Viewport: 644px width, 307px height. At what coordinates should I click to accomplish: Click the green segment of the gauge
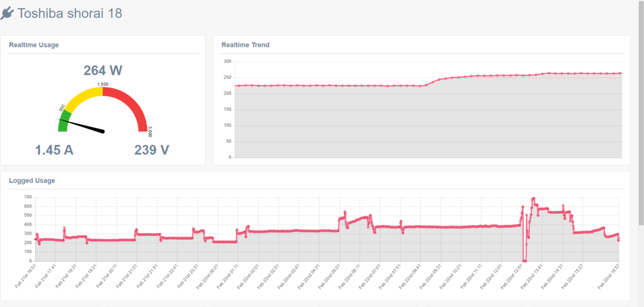pos(64,121)
